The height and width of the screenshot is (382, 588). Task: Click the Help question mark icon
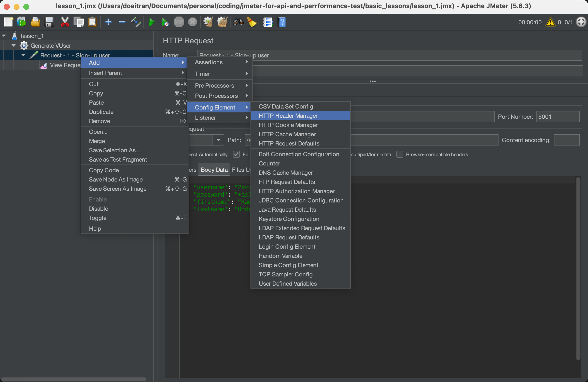click(282, 22)
